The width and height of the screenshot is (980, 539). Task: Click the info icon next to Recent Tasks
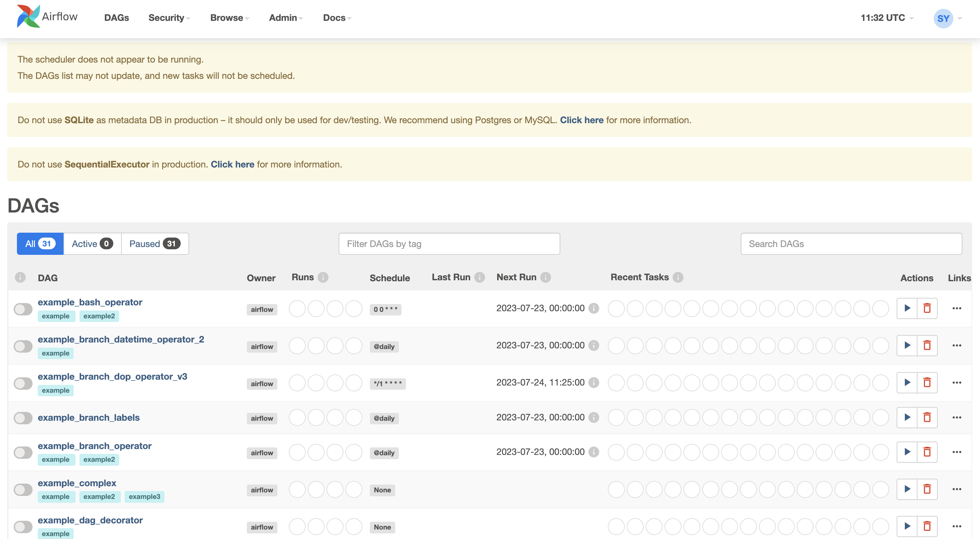click(678, 277)
